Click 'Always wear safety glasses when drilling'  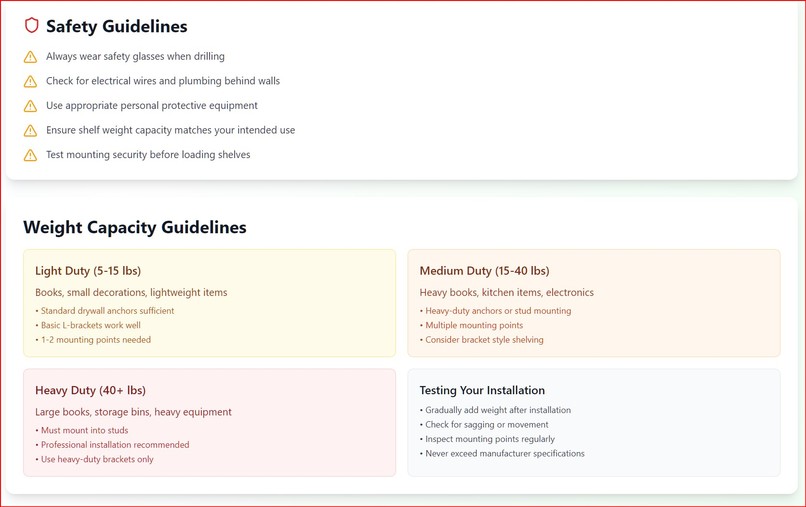click(135, 56)
